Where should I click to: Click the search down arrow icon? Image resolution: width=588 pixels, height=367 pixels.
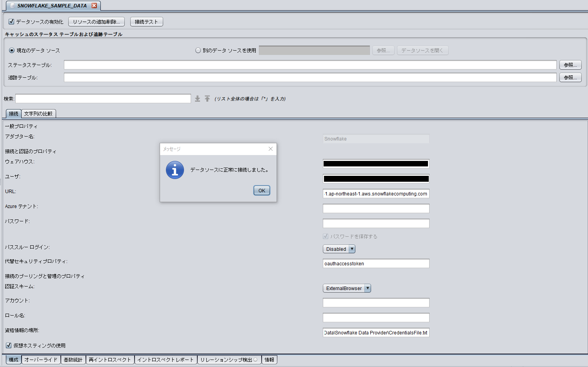pyautogui.click(x=198, y=99)
